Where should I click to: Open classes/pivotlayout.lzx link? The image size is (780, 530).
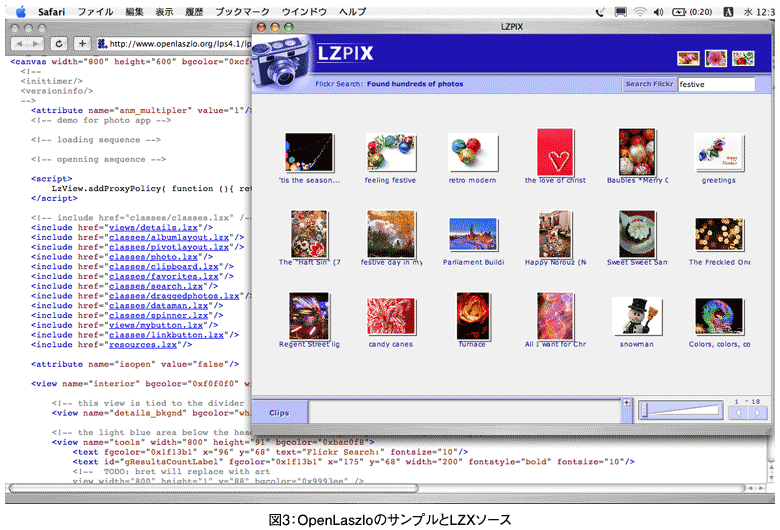click(169, 247)
